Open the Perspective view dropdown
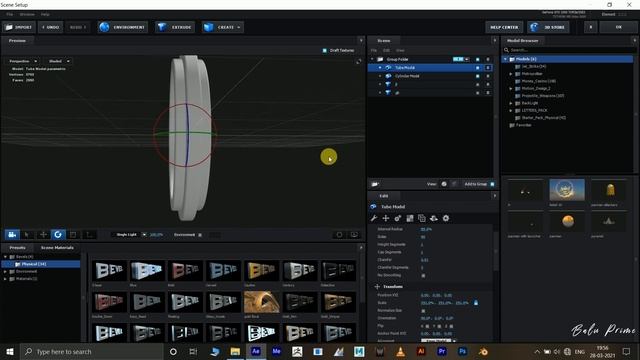Image resolution: width=640 pixels, height=360 pixels. coord(23,61)
